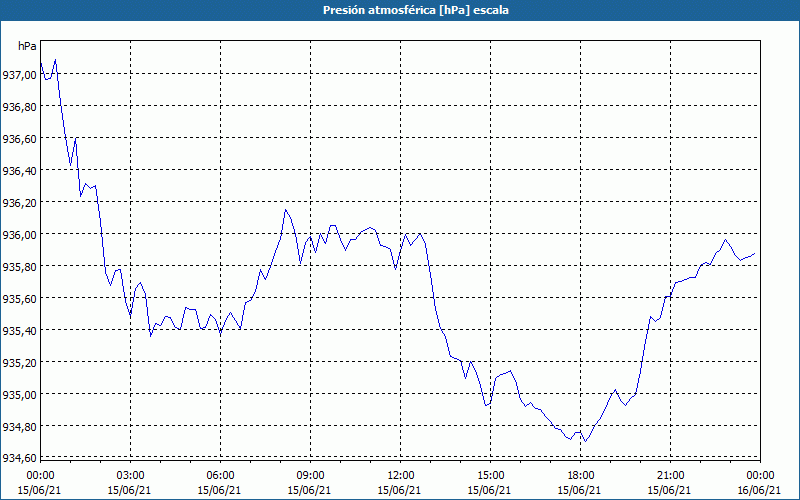
Task: Select the 935,80 y-axis value
Action: pyautogui.click(x=19, y=267)
